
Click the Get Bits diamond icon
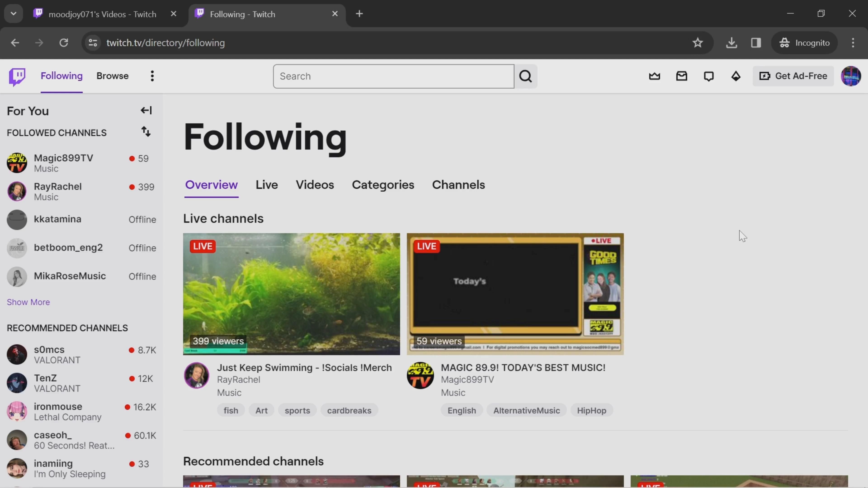(x=736, y=76)
